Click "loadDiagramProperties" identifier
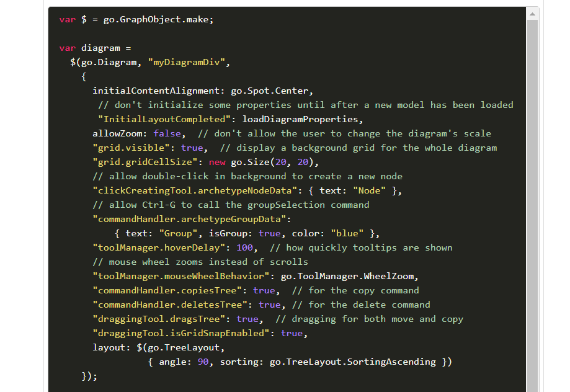Viewport: 570px width, 392px height. pos(300,119)
